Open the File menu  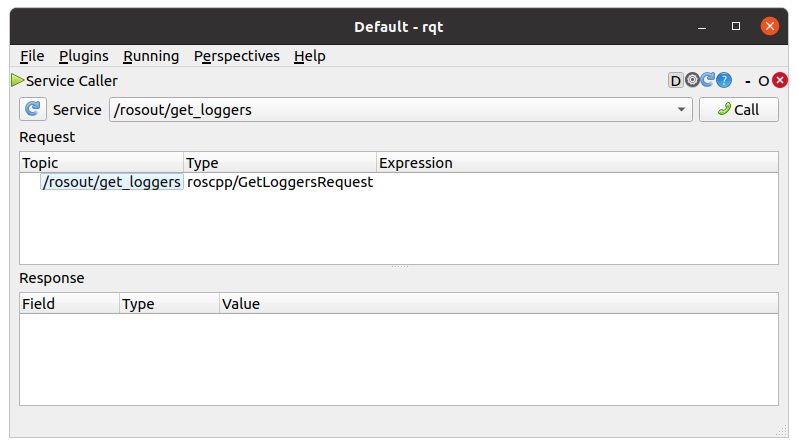pos(32,56)
